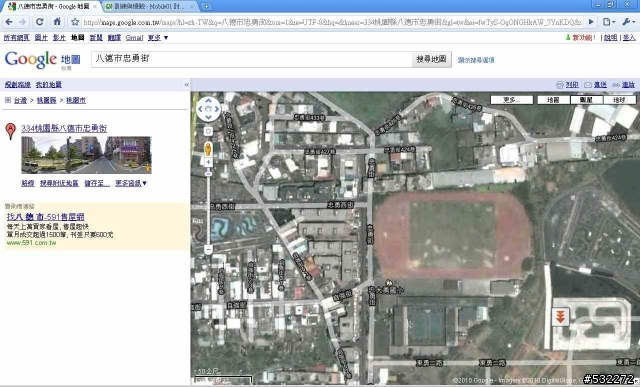
Task: Collapse the left panel with double chevron
Action: [x=187, y=85]
